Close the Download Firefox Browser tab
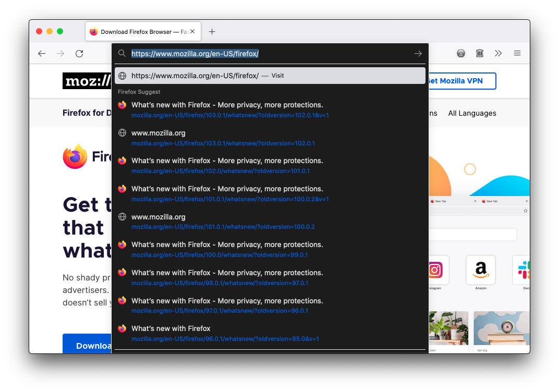559x392 pixels. pyautogui.click(x=192, y=31)
